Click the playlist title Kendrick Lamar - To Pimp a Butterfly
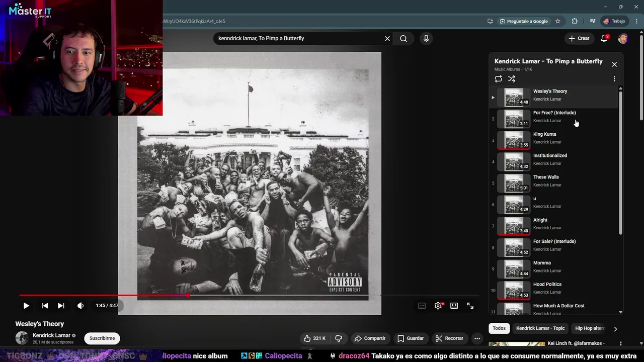 point(548,61)
